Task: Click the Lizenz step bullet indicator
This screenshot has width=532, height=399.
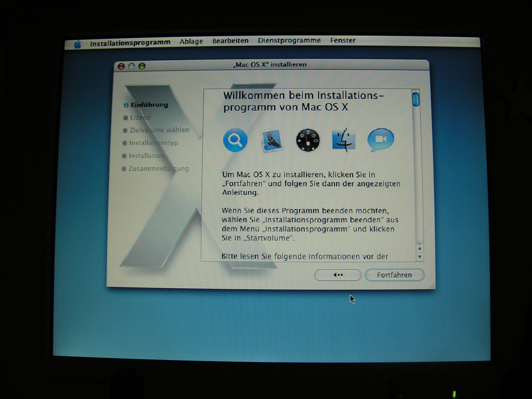Action: click(x=125, y=118)
